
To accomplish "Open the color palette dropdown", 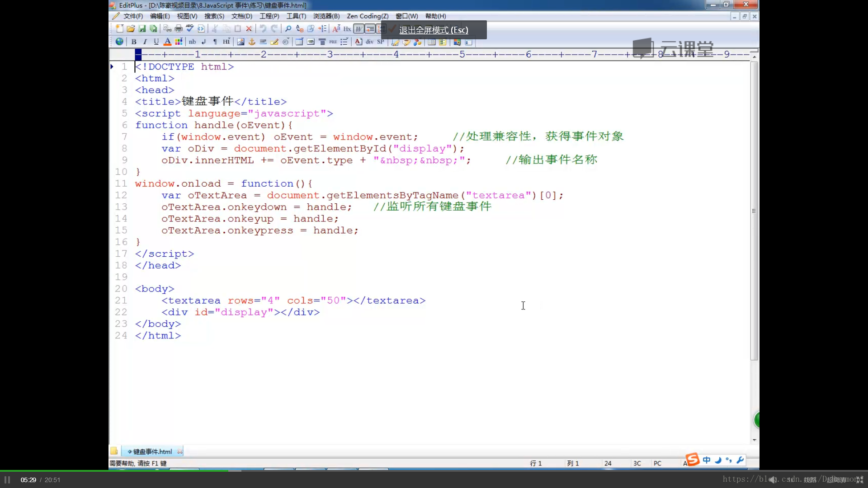I will coord(179,42).
